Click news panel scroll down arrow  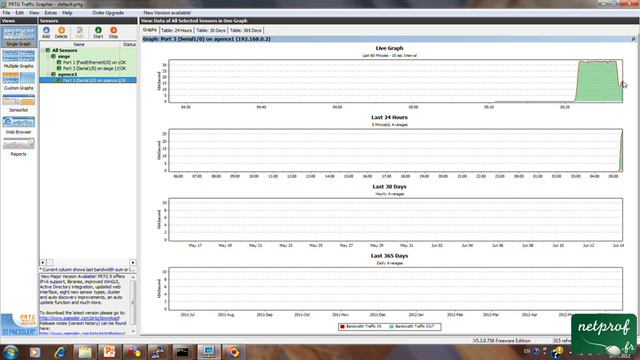[x=133, y=332]
